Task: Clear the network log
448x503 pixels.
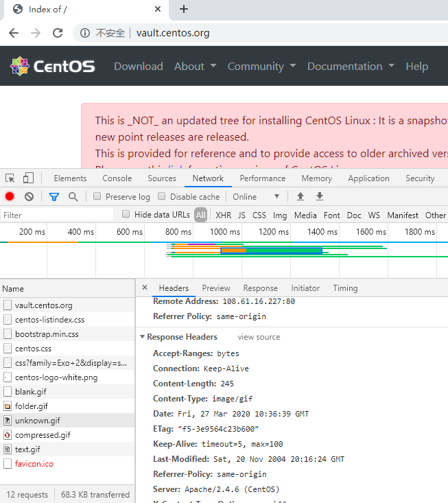Action: click(30, 196)
